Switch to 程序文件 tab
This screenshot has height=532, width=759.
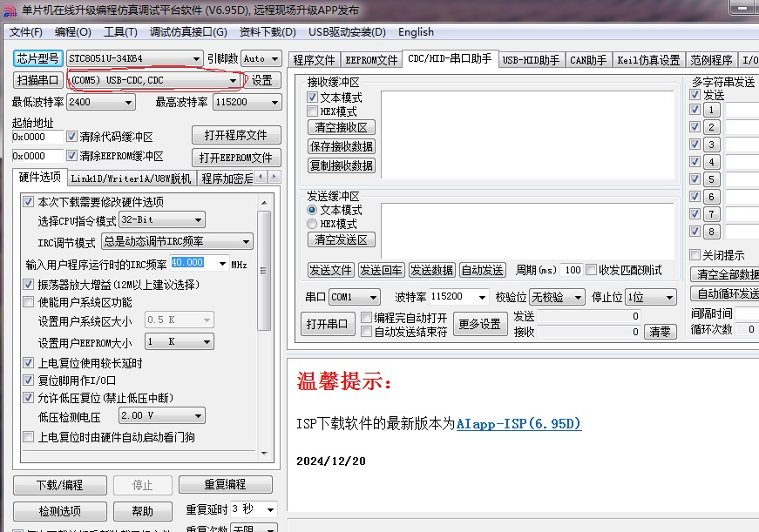point(315,60)
